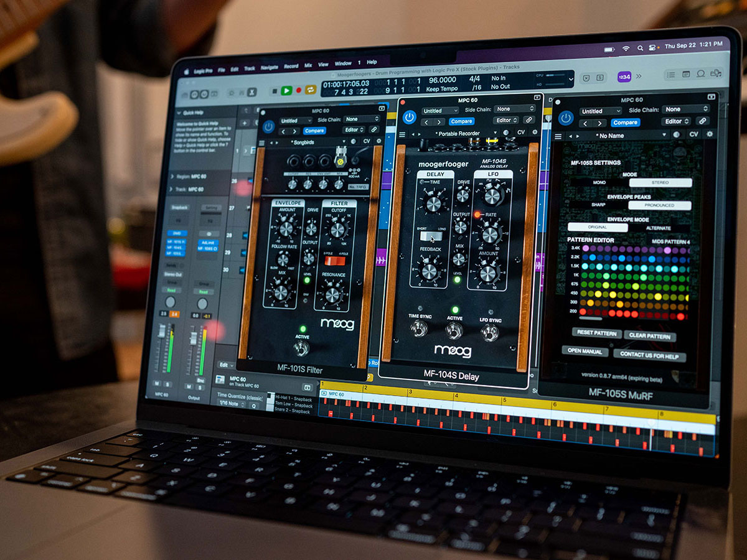Image resolution: width=747 pixels, height=560 pixels.
Task: Open Untitled preset dropdown in MF-104S Delay window
Action: point(439,111)
